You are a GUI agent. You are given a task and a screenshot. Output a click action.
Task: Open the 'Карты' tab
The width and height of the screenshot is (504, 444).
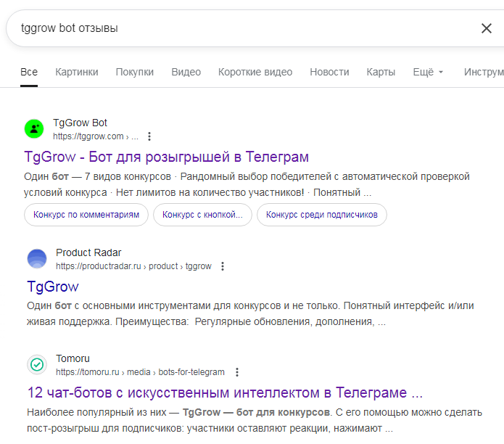click(381, 72)
